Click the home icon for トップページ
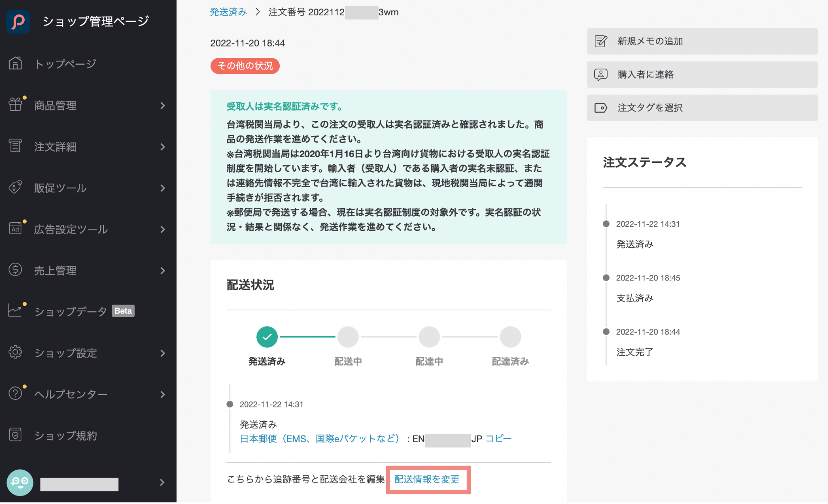Viewport: 828px width, 504px height. pos(15,63)
